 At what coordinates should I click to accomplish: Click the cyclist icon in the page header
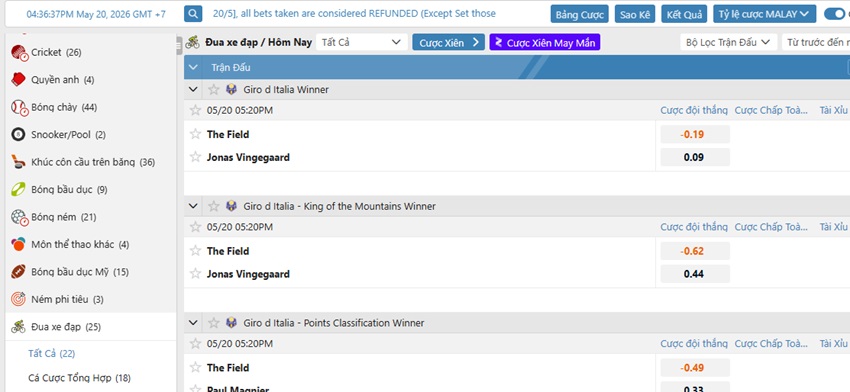pos(192,42)
